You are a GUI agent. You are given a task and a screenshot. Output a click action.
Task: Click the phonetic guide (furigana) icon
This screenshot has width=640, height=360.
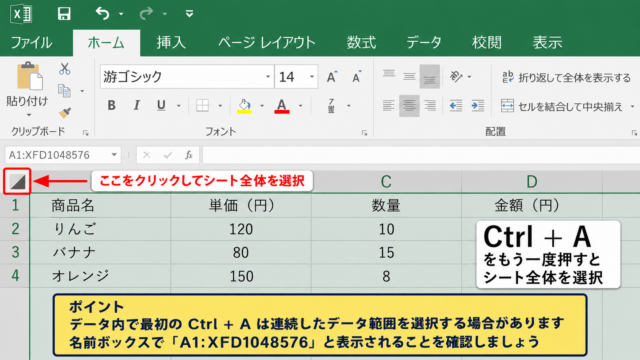(331, 106)
